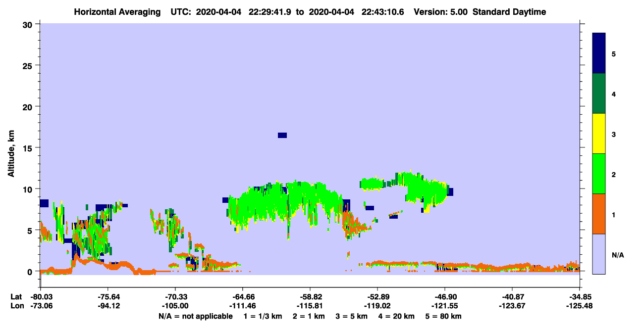Viewport: 644px width, 330px height.
Task: Click legend text 'N/A = not applicable'
Action: pyautogui.click(x=195, y=316)
